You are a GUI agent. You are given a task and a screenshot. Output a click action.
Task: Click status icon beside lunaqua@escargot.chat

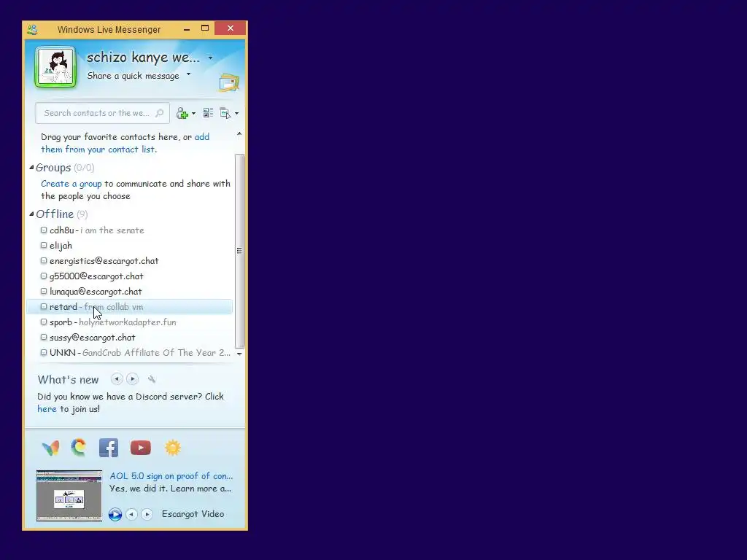coord(44,291)
